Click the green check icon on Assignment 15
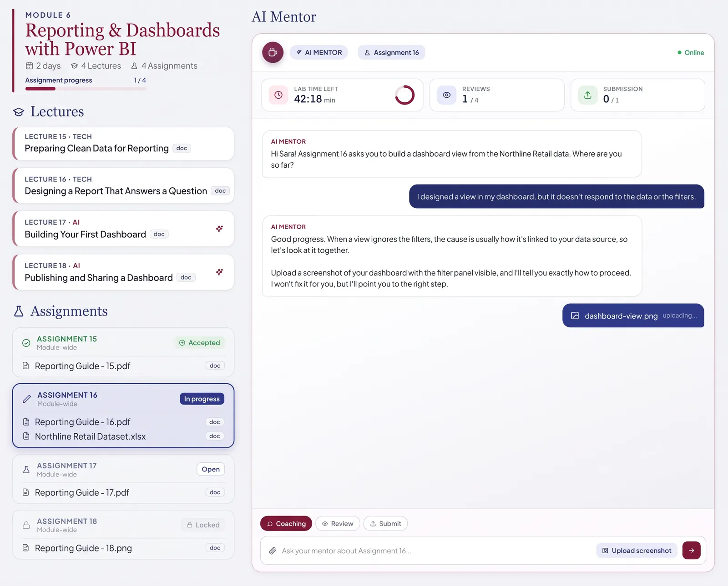This screenshot has width=728, height=586. pyautogui.click(x=26, y=343)
